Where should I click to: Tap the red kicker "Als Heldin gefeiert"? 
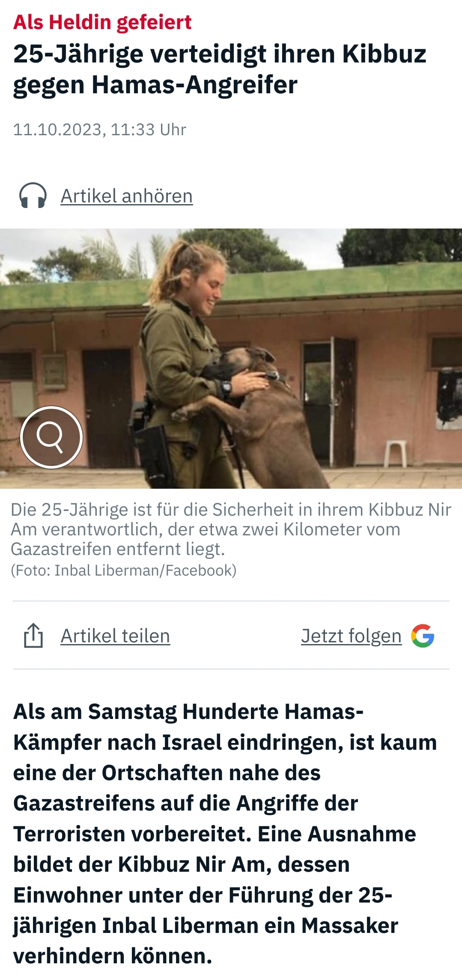(102, 22)
